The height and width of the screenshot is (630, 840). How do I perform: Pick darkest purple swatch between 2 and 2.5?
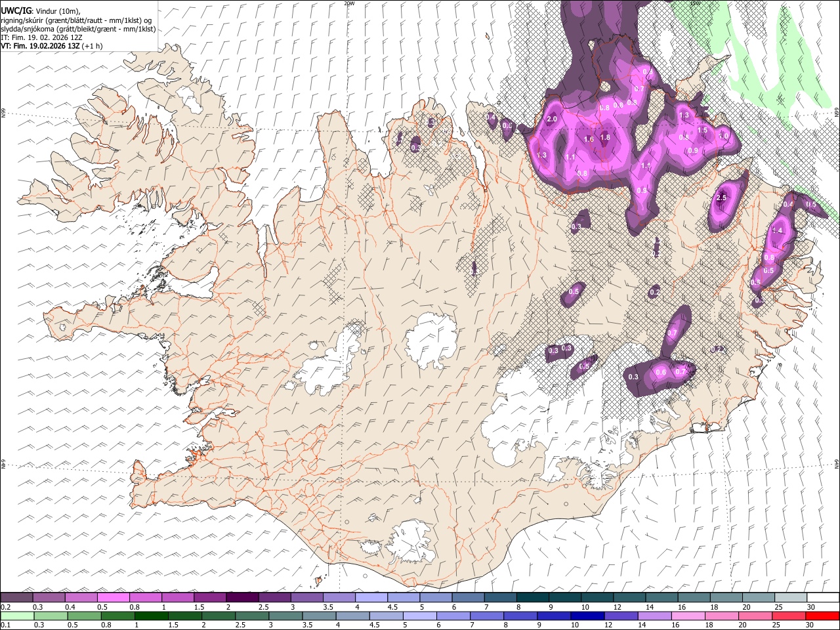point(242,597)
